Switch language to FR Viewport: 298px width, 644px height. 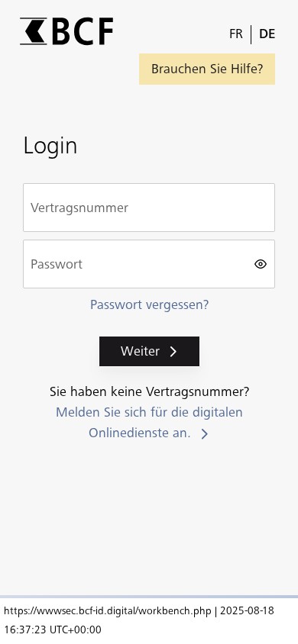pyautogui.click(x=236, y=34)
